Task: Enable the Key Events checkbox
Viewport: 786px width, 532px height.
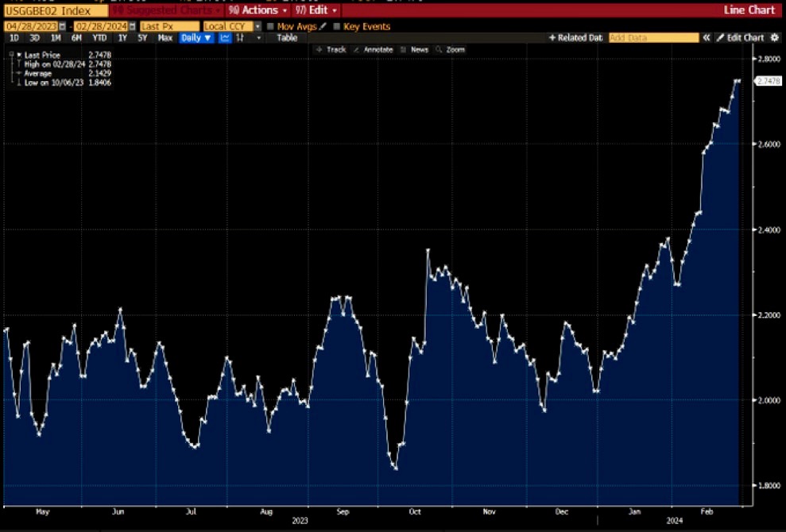Action: [337, 26]
